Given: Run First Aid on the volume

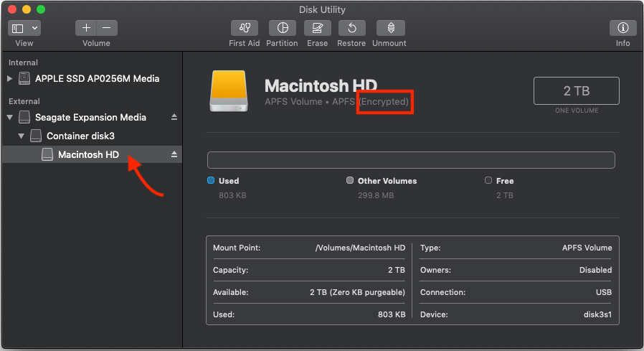Looking at the screenshot, I should [245, 28].
